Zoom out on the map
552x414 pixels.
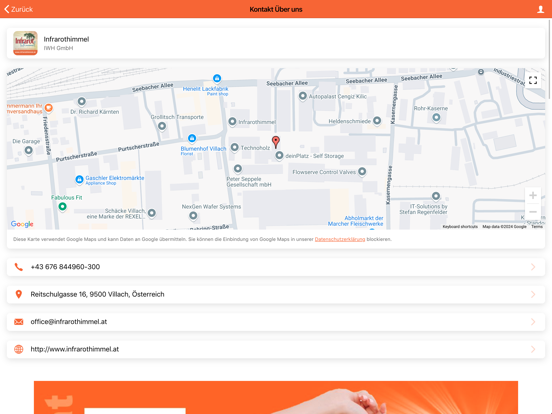point(533,212)
